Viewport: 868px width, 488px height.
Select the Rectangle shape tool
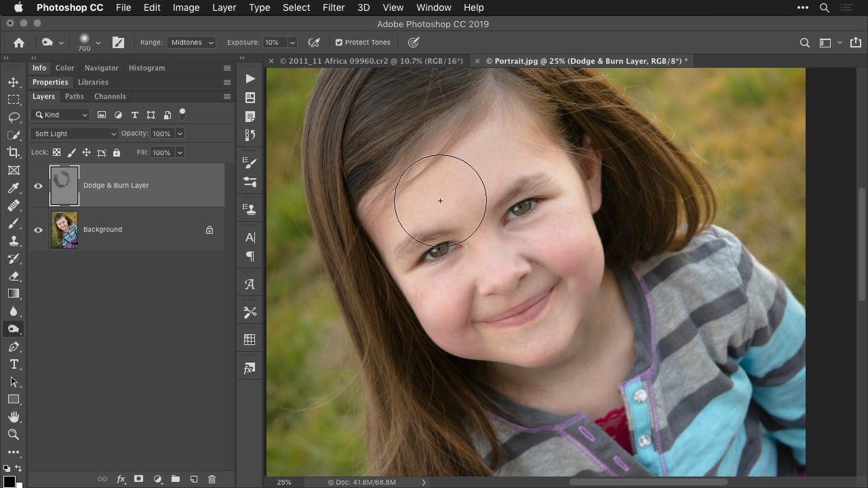(x=14, y=399)
